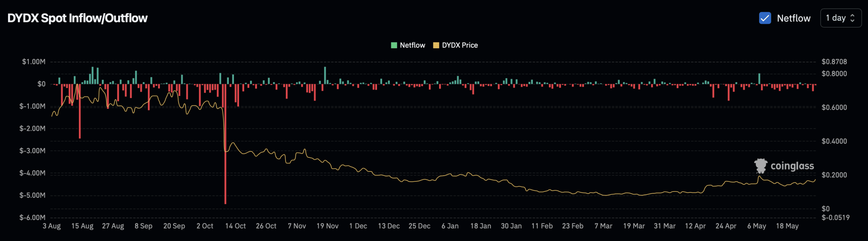Open the 1 day interval dropdown
This screenshot has width=868, height=241.
click(x=841, y=18)
